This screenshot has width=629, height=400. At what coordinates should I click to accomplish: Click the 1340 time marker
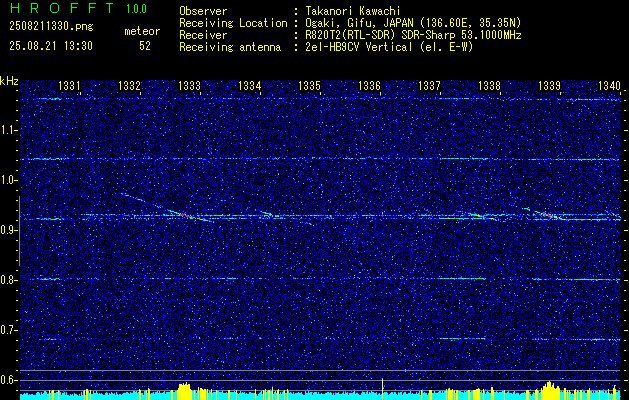[609, 85]
